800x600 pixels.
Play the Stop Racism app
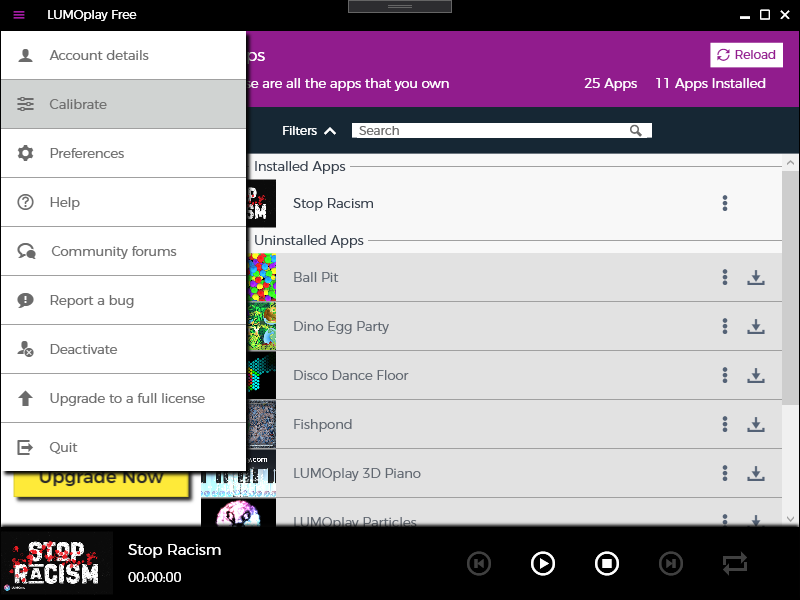click(x=542, y=564)
